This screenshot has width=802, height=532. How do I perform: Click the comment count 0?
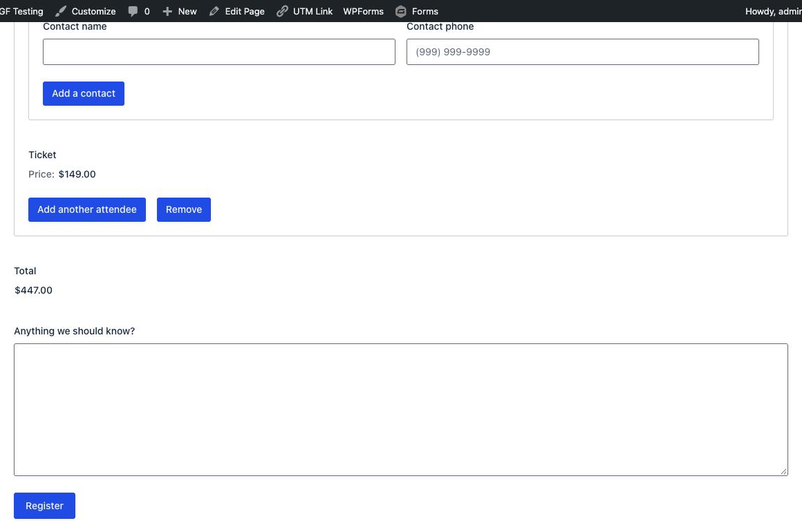click(147, 11)
